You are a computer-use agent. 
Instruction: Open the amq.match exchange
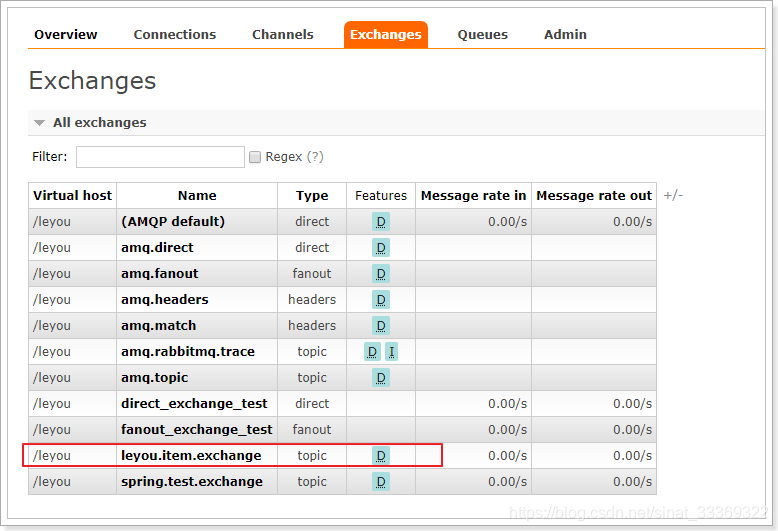click(158, 326)
